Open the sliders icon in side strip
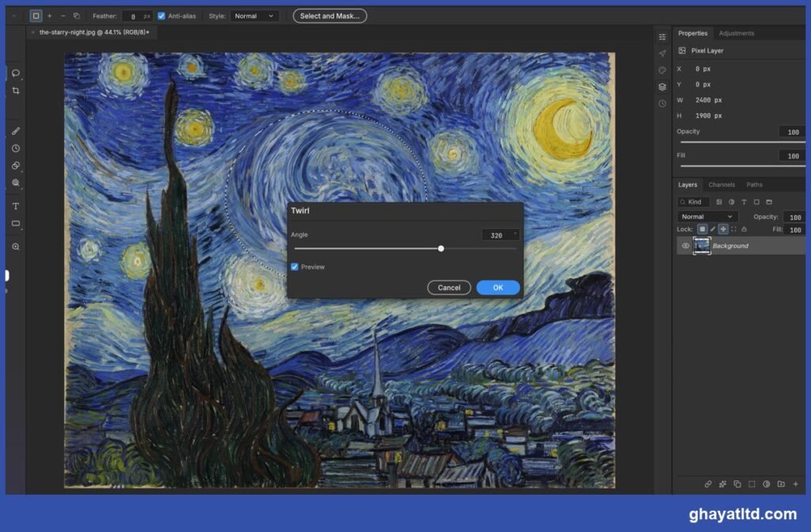The width and height of the screenshot is (811, 532). pos(662,36)
